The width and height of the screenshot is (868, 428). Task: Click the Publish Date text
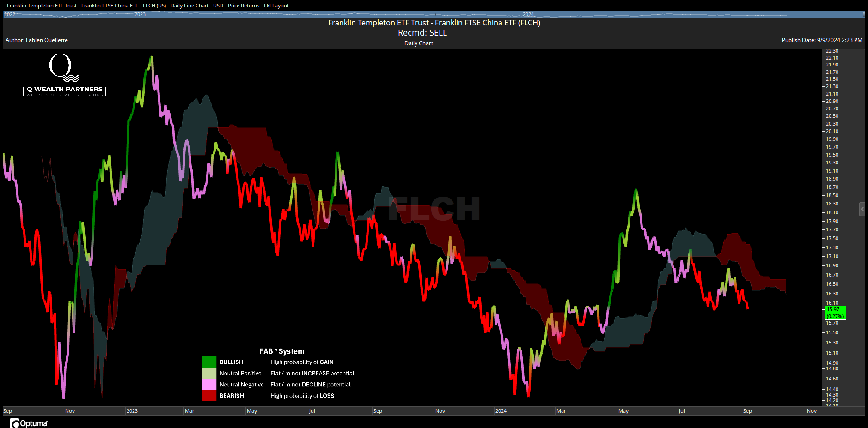(x=822, y=40)
